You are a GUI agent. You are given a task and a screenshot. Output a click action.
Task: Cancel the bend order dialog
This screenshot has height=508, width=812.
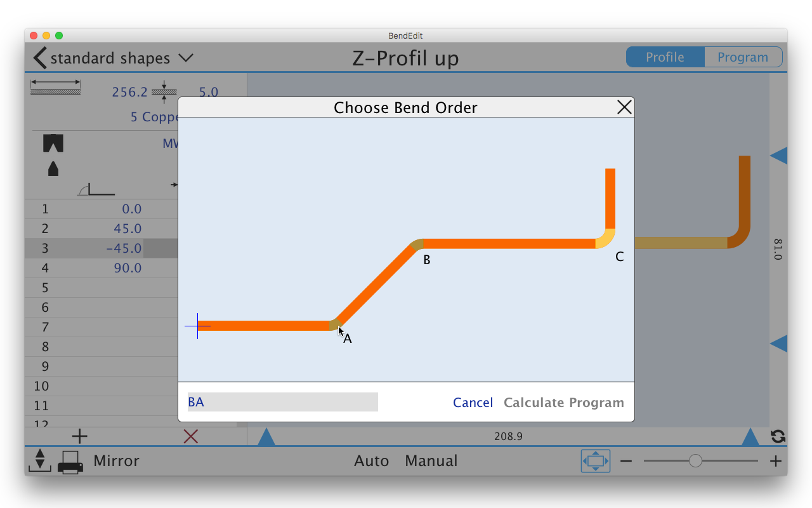[x=473, y=403]
